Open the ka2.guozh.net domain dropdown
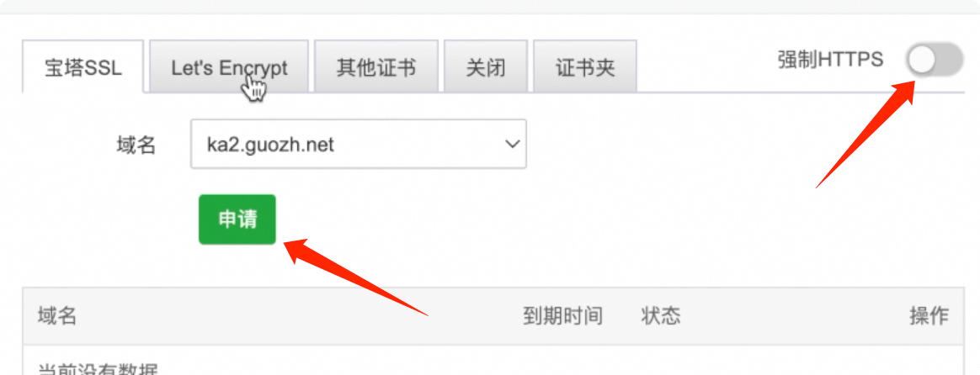Viewport: 980px width, 375px height. point(359,144)
